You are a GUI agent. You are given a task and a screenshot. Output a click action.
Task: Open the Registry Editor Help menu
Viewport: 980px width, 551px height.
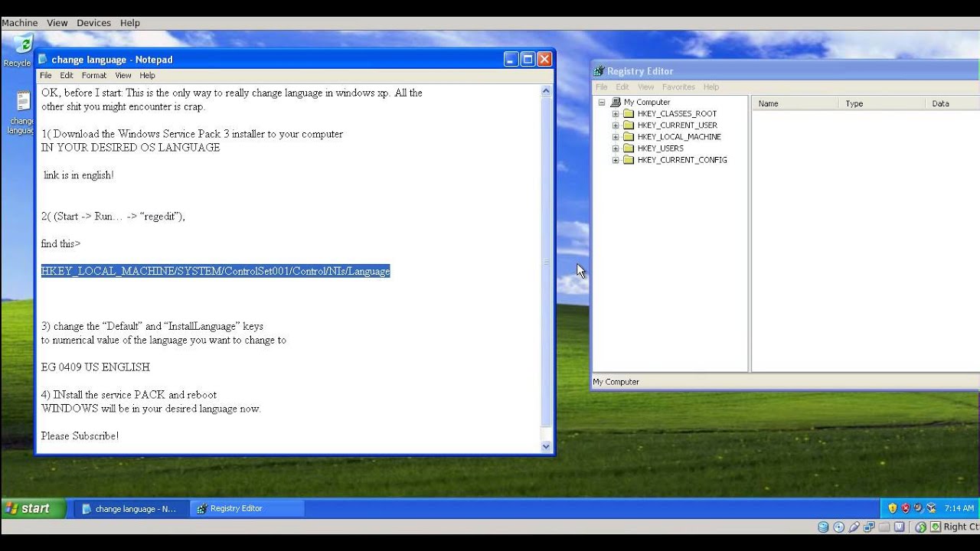click(711, 86)
